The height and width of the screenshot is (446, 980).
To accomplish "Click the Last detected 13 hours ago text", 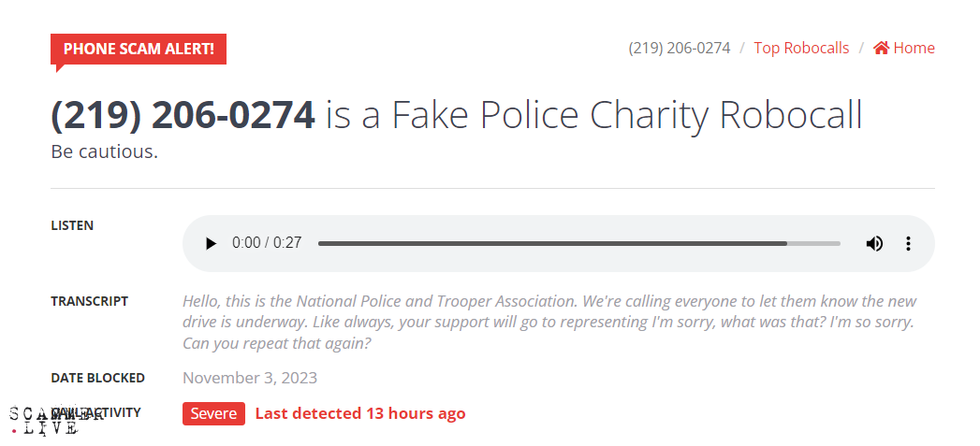I will pos(360,413).
